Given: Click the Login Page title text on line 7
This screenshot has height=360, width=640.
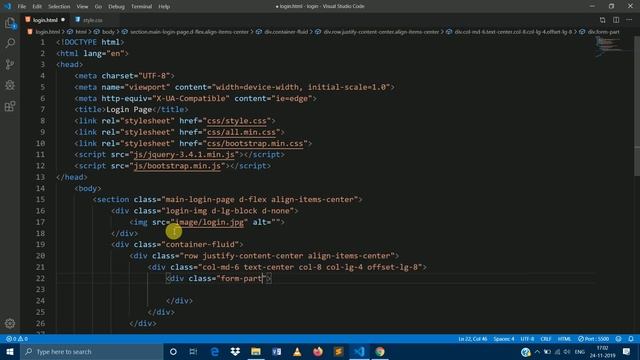Looking at the screenshot, I should tap(129, 109).
